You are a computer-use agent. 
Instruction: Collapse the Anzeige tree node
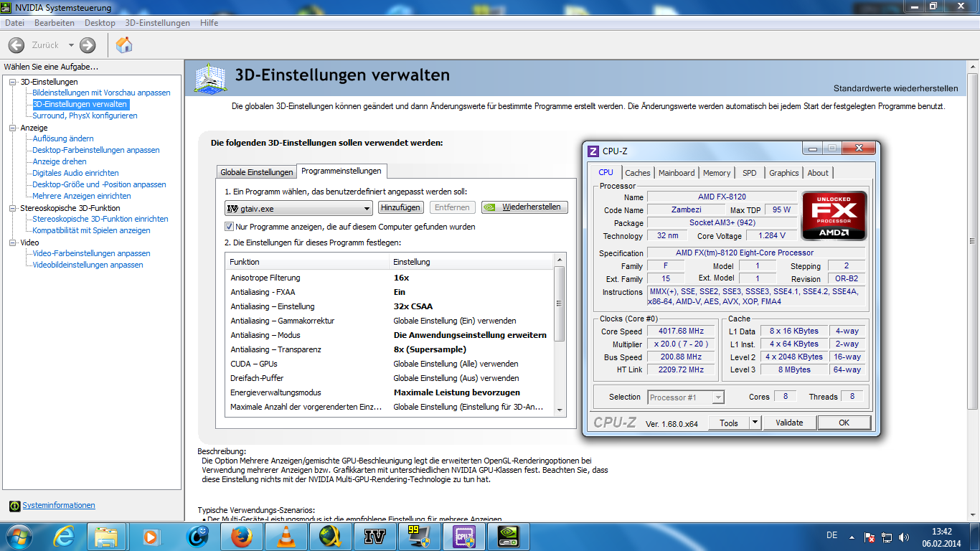(13, 128)
